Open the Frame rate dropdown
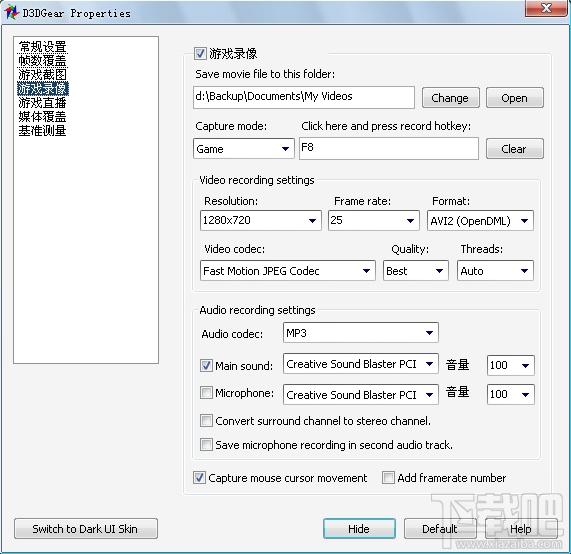Viewport: 571px width, 554px height. (374, 220)
